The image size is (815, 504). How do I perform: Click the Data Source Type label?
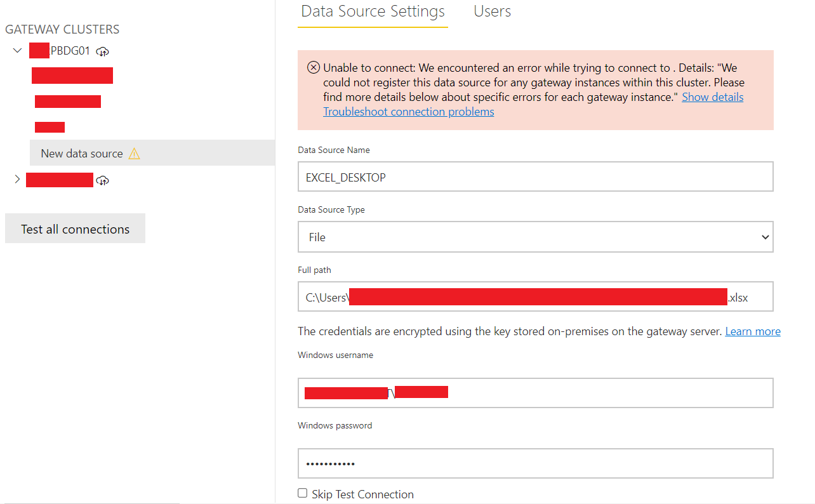pos(331,209)
